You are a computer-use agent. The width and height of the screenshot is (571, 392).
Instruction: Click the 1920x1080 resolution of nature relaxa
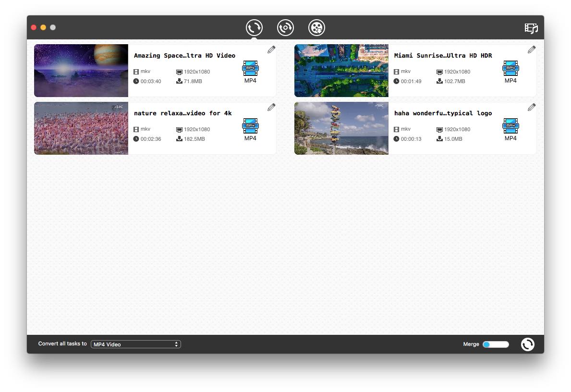[x=197, y=129]
